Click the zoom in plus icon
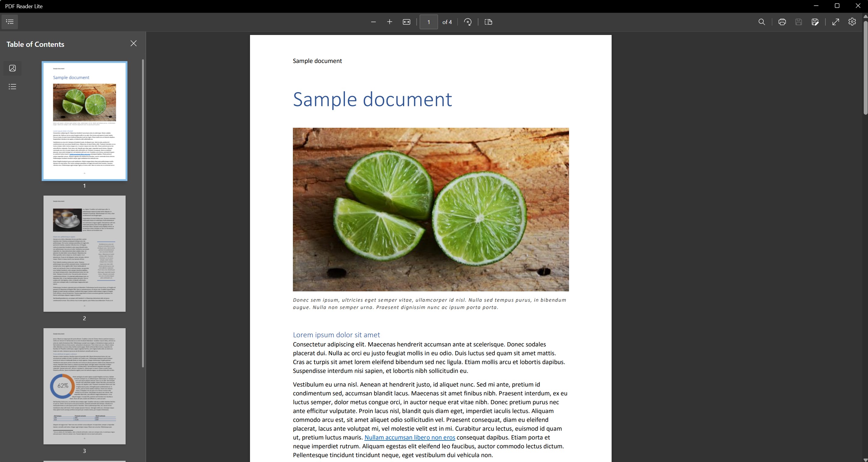The image size is (868, 462). pos(390,22)
